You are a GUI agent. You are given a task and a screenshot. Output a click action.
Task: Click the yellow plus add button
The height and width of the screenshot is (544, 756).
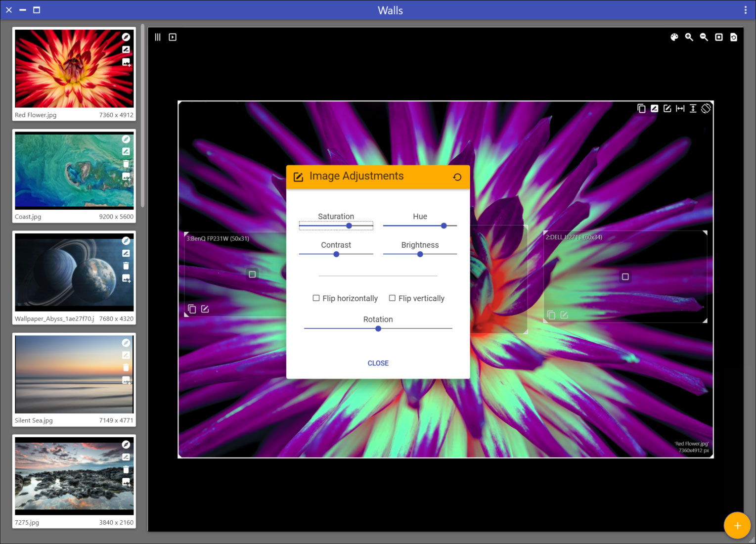tap(737, 525)
